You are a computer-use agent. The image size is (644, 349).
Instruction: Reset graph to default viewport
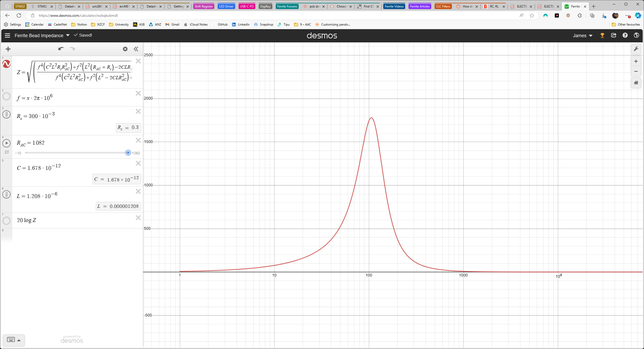(636, 83)
